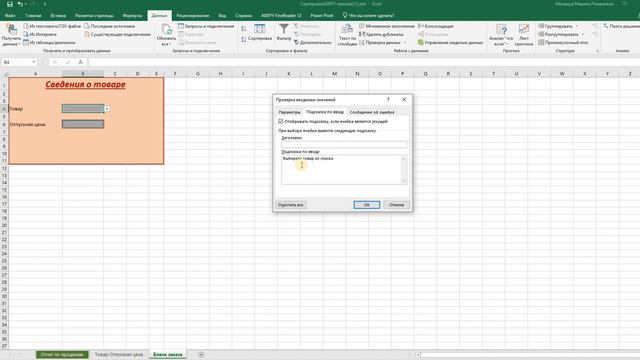Expand Проверка данных dropdown arrow

pyautogui.click(x=405, y=42)
